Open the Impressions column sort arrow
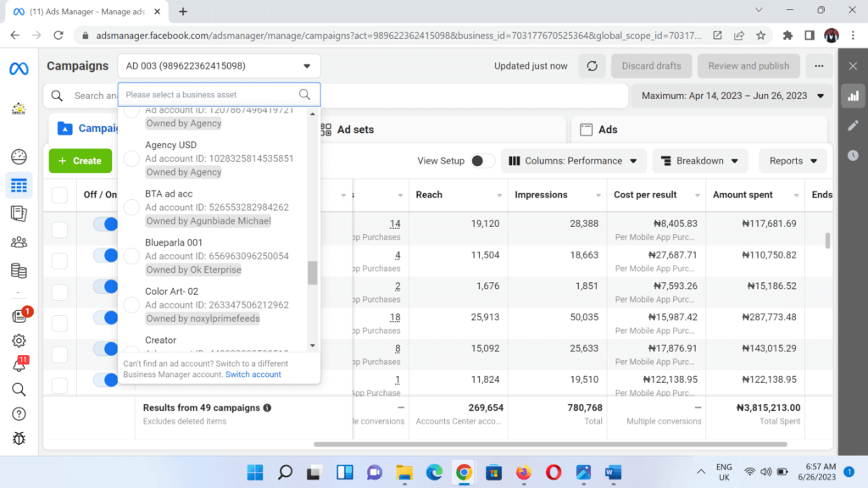Viewport: 868px width, 488px height. (598, 196)
